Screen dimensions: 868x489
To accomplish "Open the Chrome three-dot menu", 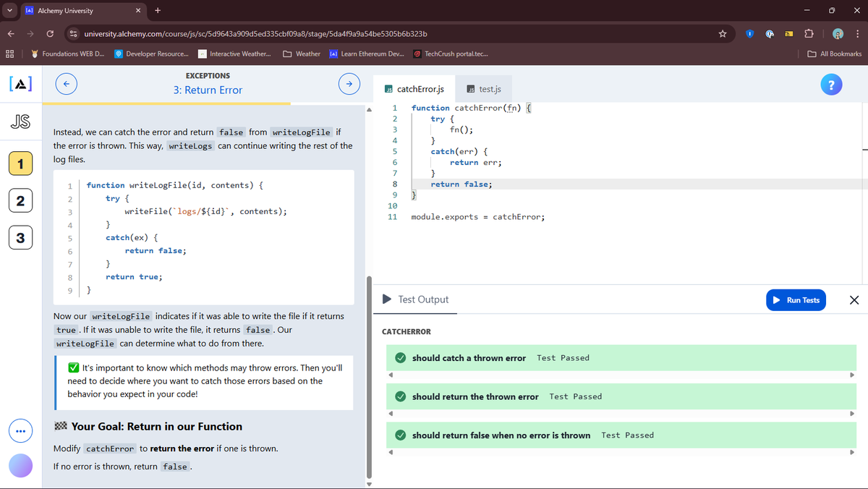I will (x=856, y=33).
